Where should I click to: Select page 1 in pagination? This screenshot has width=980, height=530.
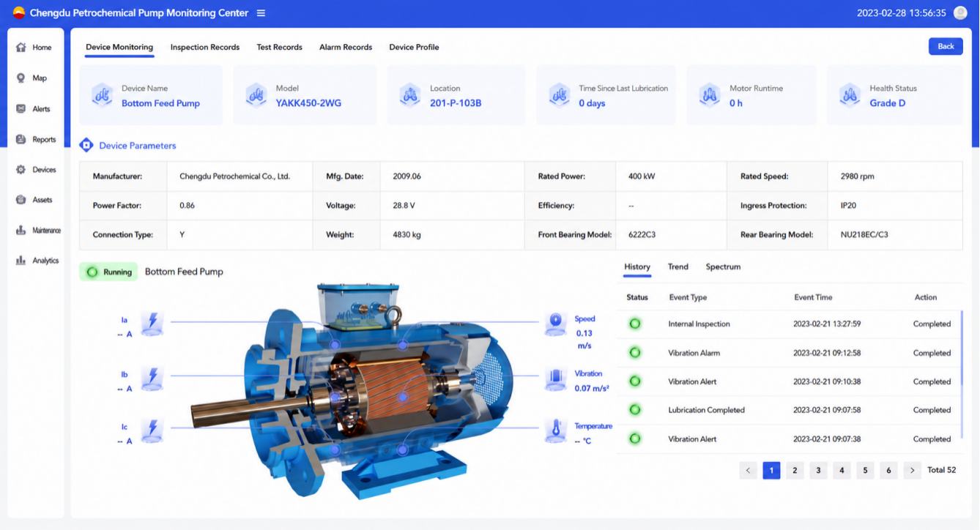coord(771,470)
